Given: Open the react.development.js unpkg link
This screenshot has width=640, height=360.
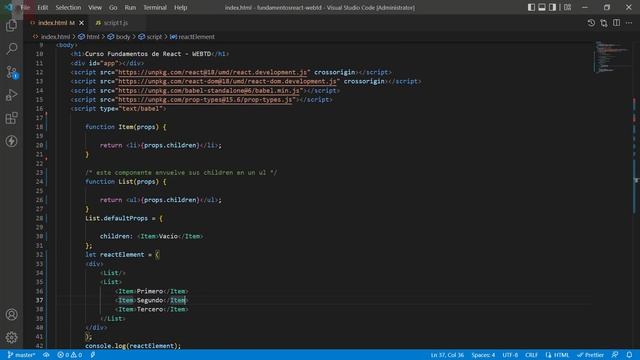Looking at the screenshot, I should 212,72.
